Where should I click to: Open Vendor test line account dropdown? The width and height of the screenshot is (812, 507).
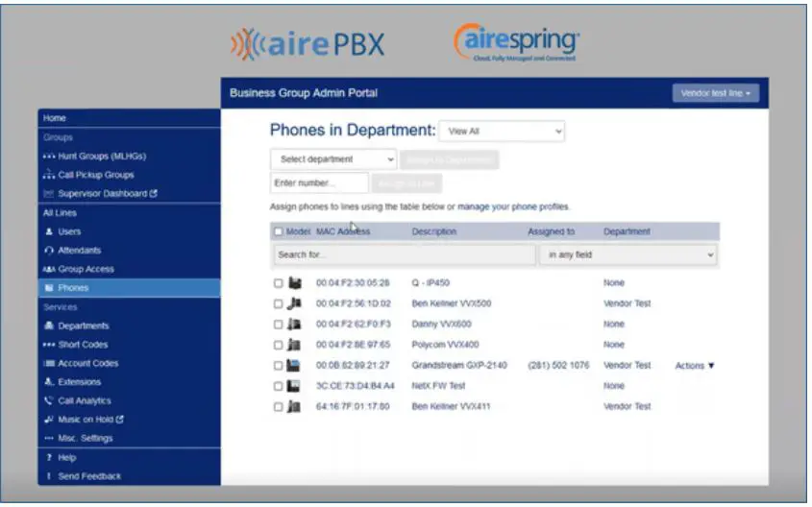(x=716, y=93)
